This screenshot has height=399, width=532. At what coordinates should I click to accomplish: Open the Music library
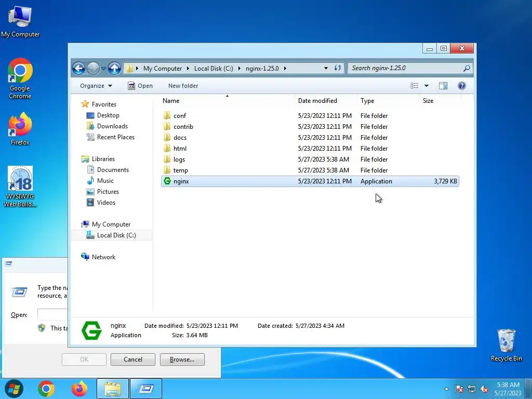tap(100, 180)
